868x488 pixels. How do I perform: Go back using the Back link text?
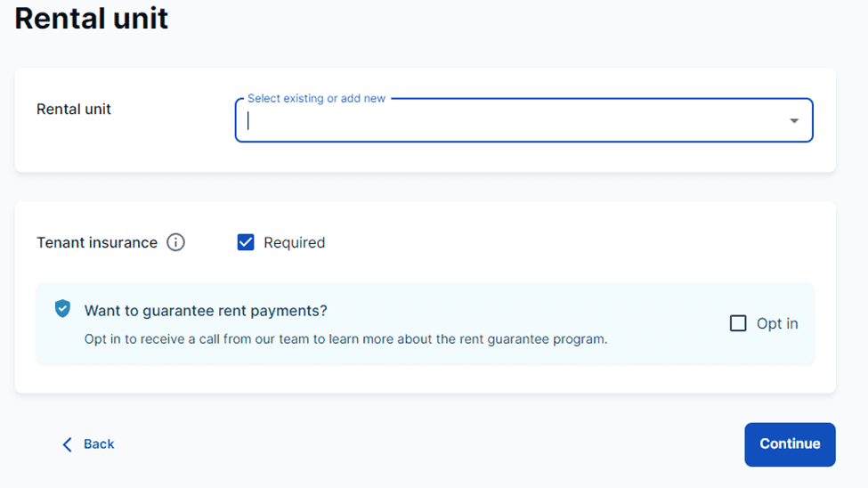[99, 444]
